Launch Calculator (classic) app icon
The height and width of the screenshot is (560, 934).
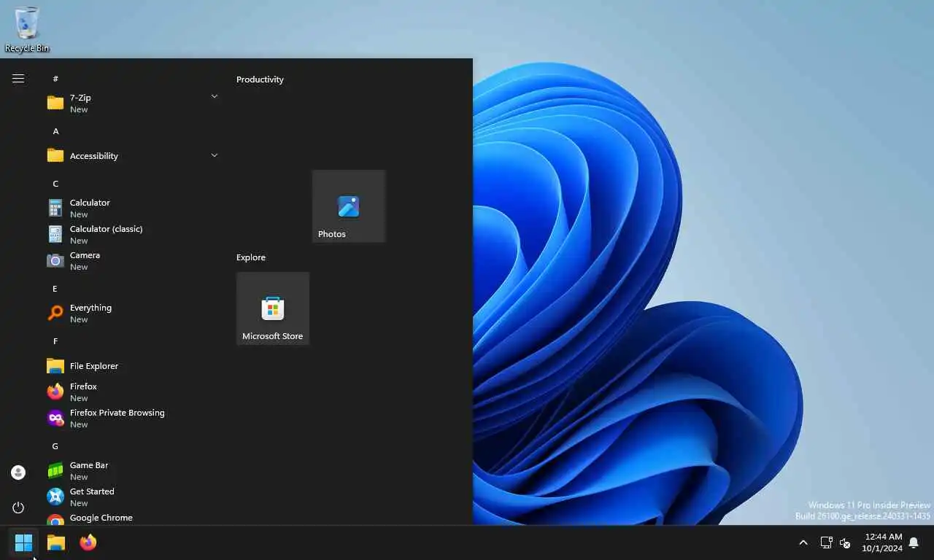pos(55,234)
